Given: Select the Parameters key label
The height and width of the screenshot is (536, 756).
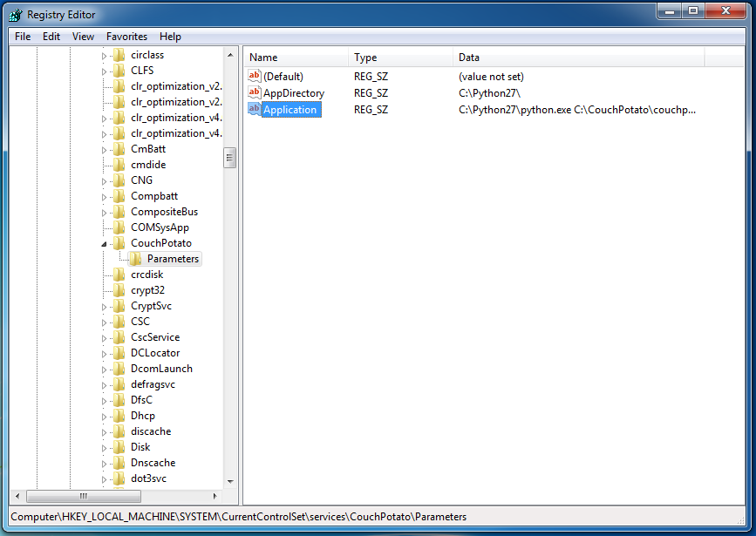Looking at the screenshot, I should 174,259.
